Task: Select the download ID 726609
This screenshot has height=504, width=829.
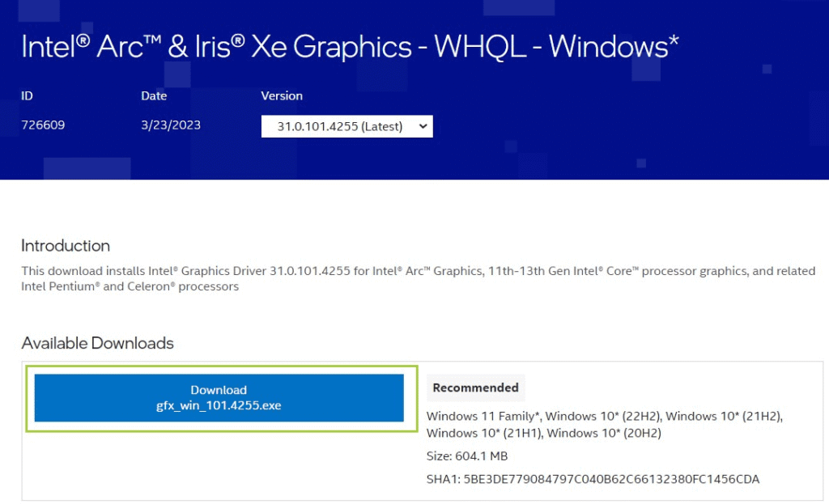Action: coord(43,125)
